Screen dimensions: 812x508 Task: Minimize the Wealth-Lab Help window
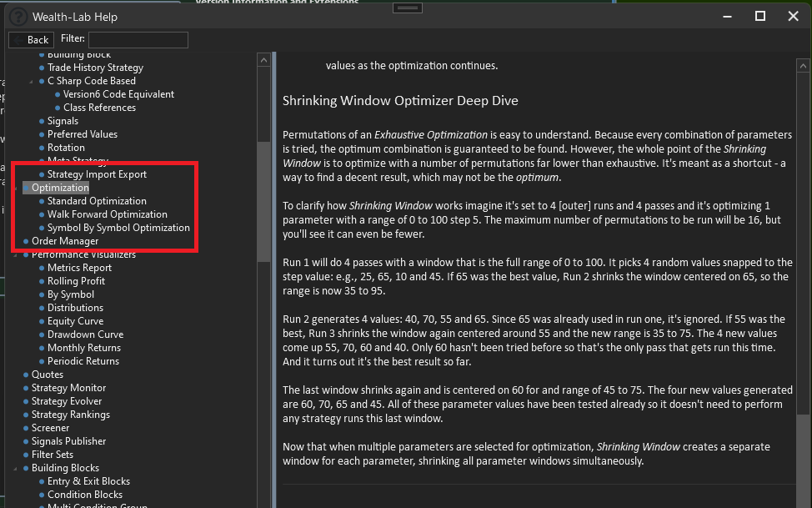click(728, 17)
